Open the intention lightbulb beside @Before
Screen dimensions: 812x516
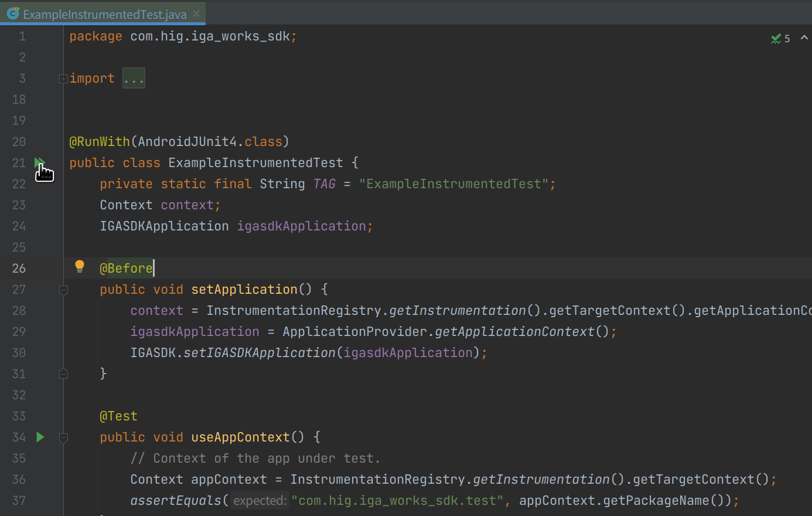tap(80, 267)
